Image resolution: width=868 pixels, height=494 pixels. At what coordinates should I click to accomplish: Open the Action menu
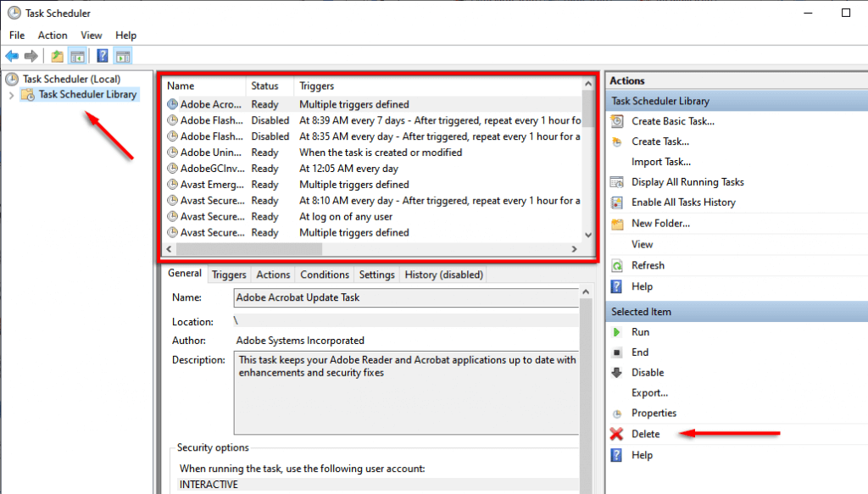click(53, 36)
